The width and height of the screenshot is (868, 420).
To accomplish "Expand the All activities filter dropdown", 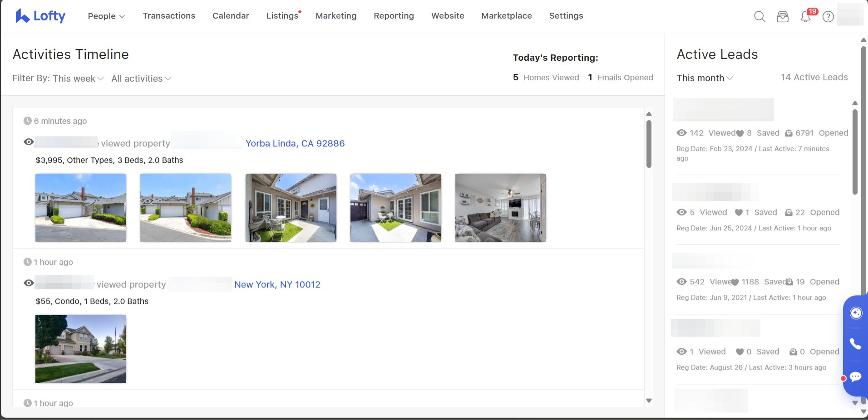I will point(141,78).
